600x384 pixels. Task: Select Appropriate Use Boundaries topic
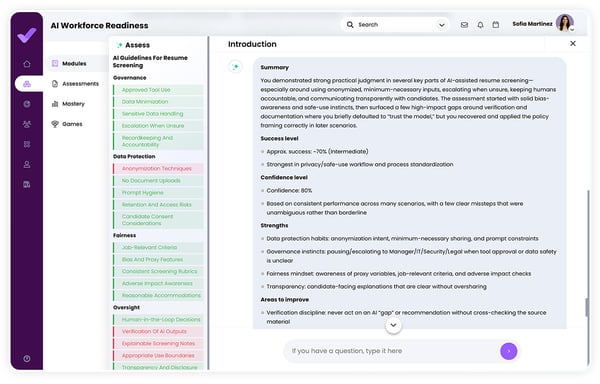pyautogui.click(x=158, y=356)
